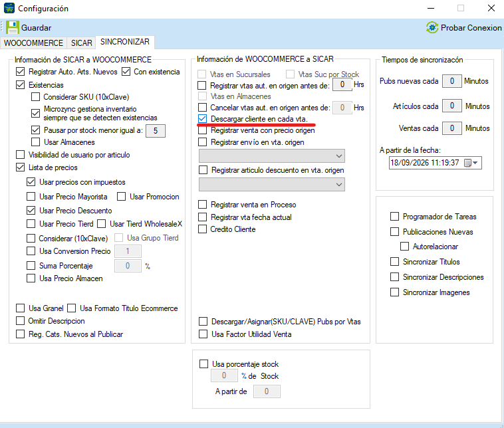
Task: Check Registrar vta fecha actual
Action: [202, 217]
